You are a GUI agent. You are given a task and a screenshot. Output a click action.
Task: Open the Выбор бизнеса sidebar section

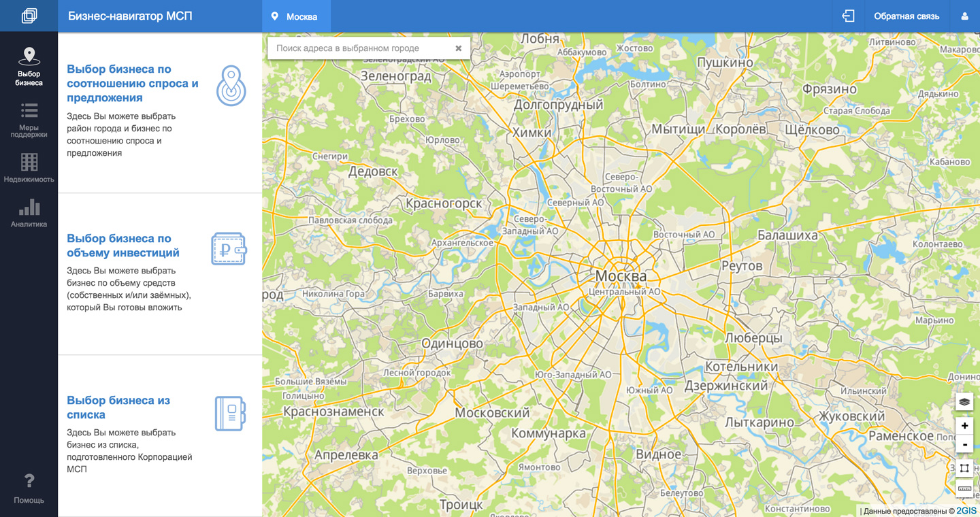click(x=29, y=66)
